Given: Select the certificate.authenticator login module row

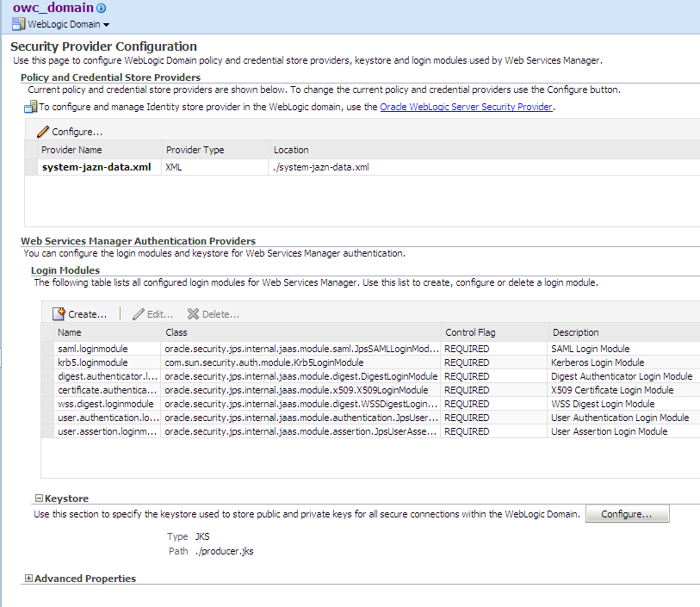Looking at the screenshot, I should tap(370, 390).
